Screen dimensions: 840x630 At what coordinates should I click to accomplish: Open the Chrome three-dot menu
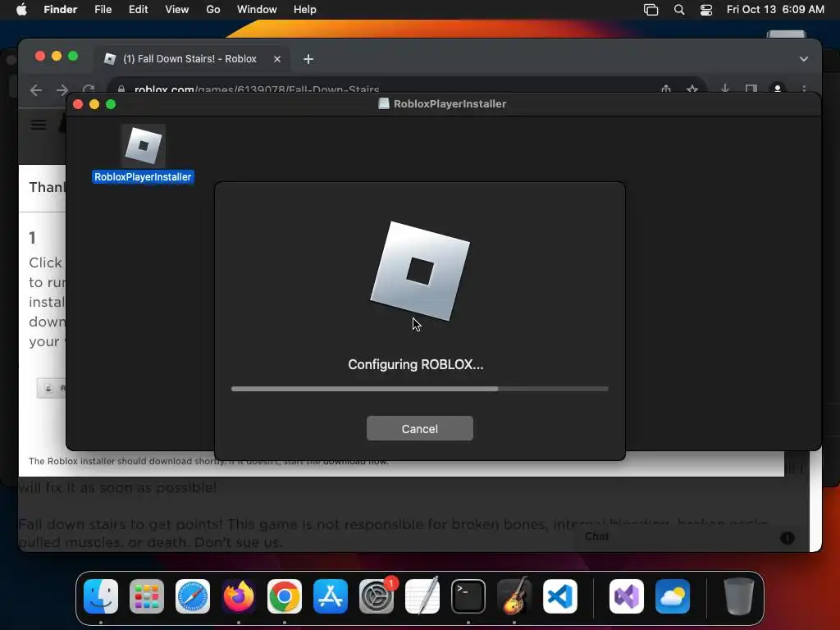point(804,89)
